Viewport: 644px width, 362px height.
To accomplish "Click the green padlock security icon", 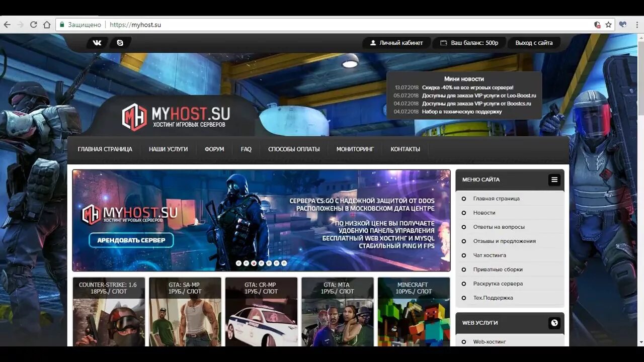I will (62, 24).
